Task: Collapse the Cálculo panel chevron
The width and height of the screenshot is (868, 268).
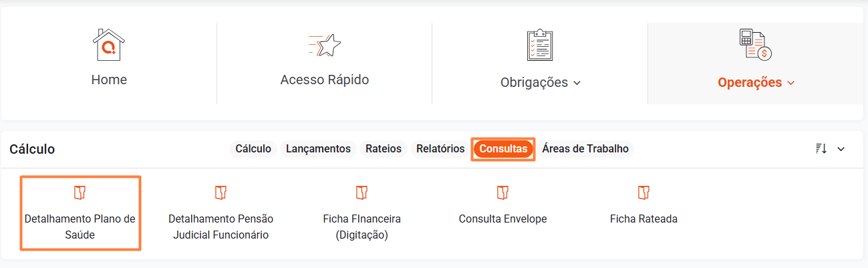Action: [841, 149]
